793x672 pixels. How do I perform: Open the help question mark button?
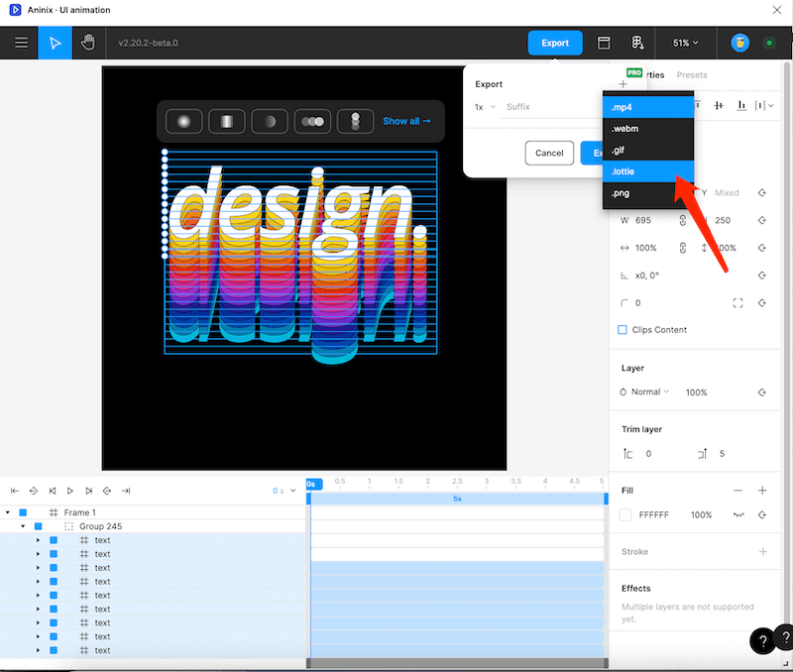[761, 641]
